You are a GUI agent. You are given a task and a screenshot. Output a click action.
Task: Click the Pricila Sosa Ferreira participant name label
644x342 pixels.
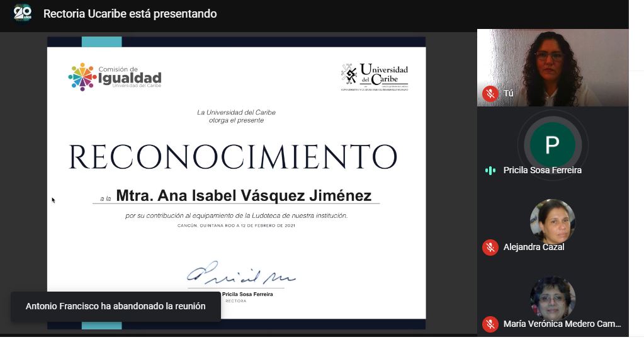point(542,171)
